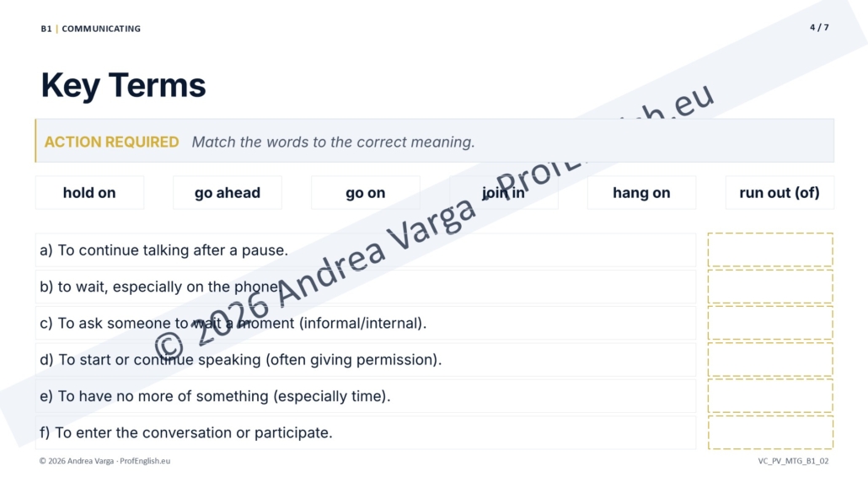This screenshot has width=868, height=488.
Task: Choose the 'join in' word card
Action: [504, 193]
